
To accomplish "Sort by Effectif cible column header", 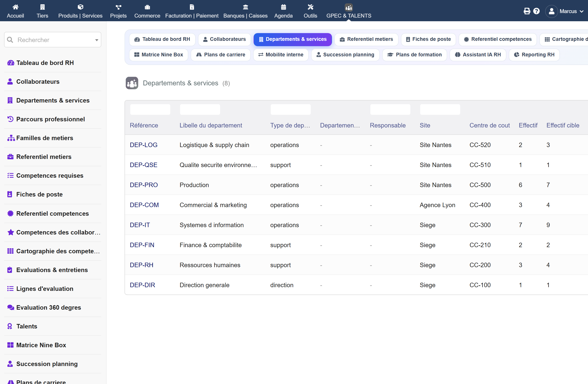I will tap(562, 125).
